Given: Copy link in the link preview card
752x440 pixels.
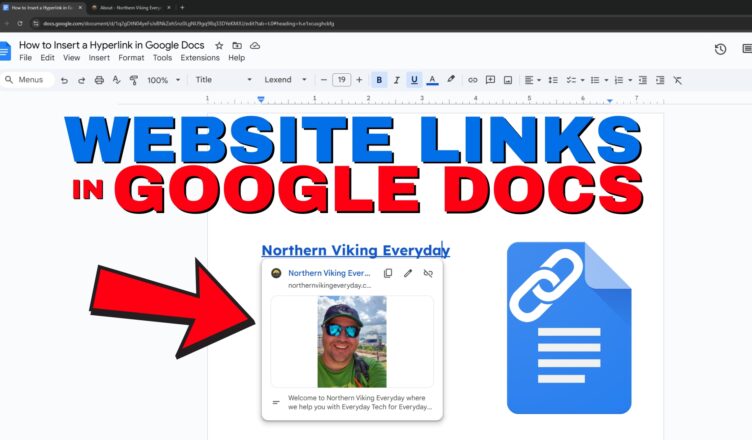Looking at the screenshot, I should (388, 273).
